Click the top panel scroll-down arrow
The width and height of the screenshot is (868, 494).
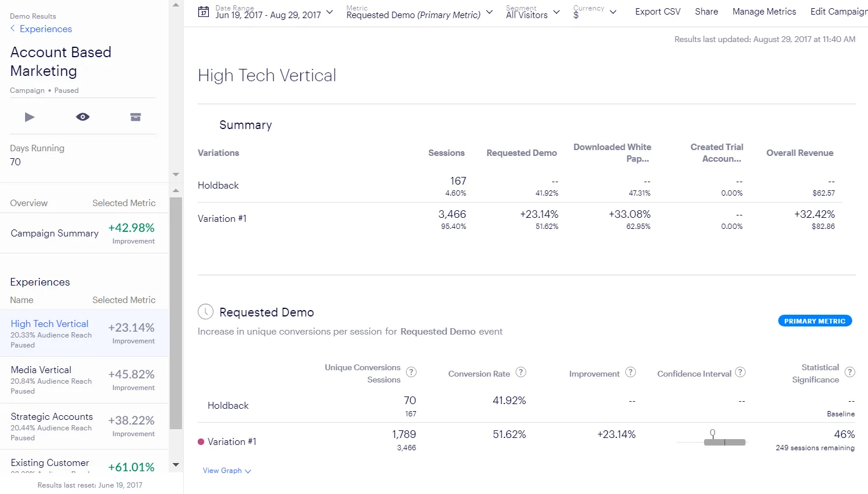pos(176,174)
